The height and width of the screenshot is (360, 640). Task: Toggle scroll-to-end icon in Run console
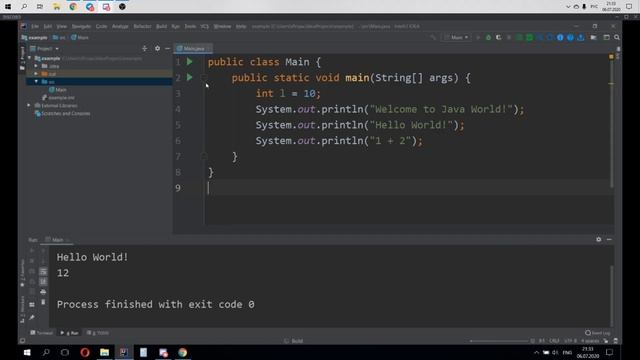pyautogui.click(x=43, y=282)
